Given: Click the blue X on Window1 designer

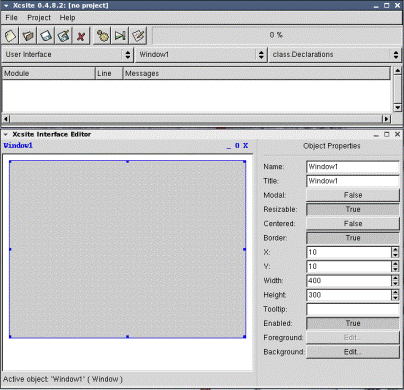Looking at the screenshot, I should coord(246,146).
